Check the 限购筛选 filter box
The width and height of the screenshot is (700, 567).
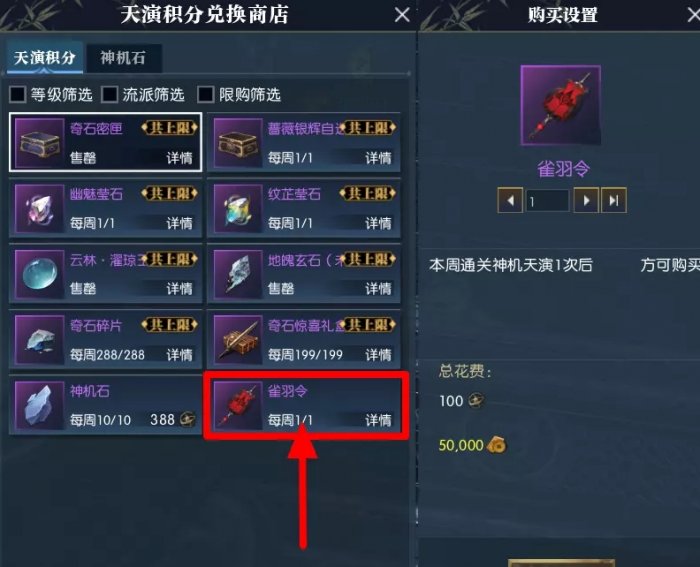[206, 94]
